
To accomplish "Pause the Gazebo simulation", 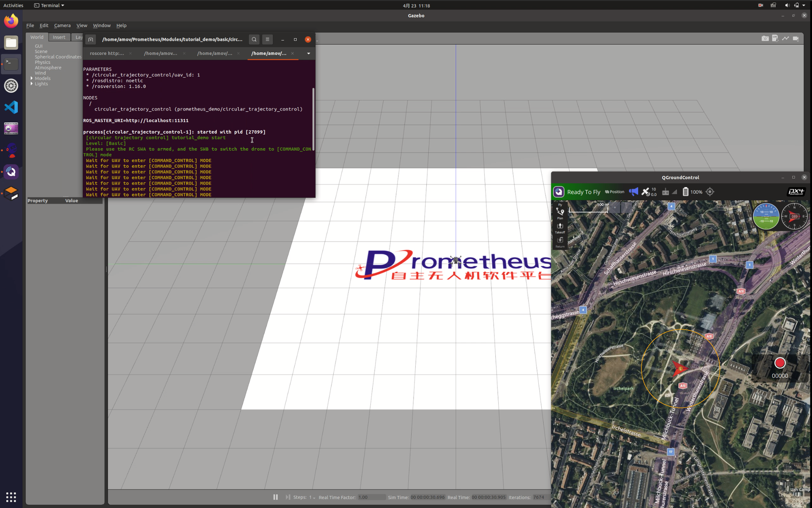I will (275, 497).
